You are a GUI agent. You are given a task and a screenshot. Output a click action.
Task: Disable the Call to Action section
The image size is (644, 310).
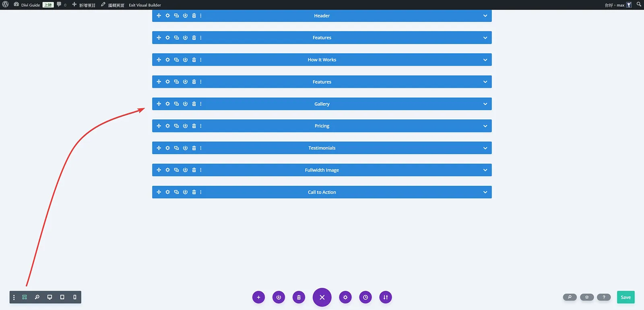pos(185,192)
